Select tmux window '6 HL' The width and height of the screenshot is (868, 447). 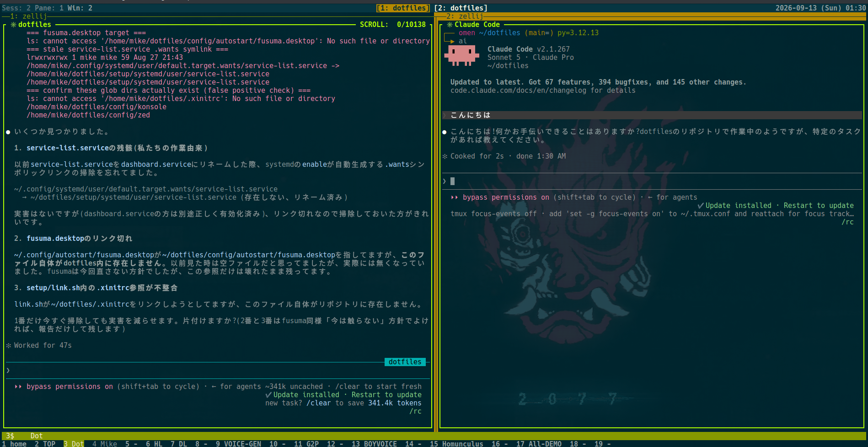(x=154, y=444)
